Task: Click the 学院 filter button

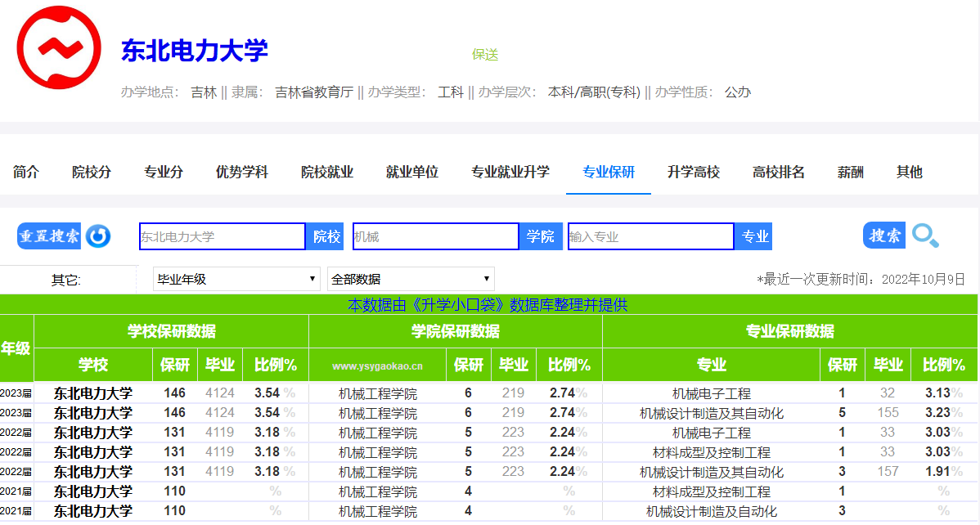Action: 541,236
